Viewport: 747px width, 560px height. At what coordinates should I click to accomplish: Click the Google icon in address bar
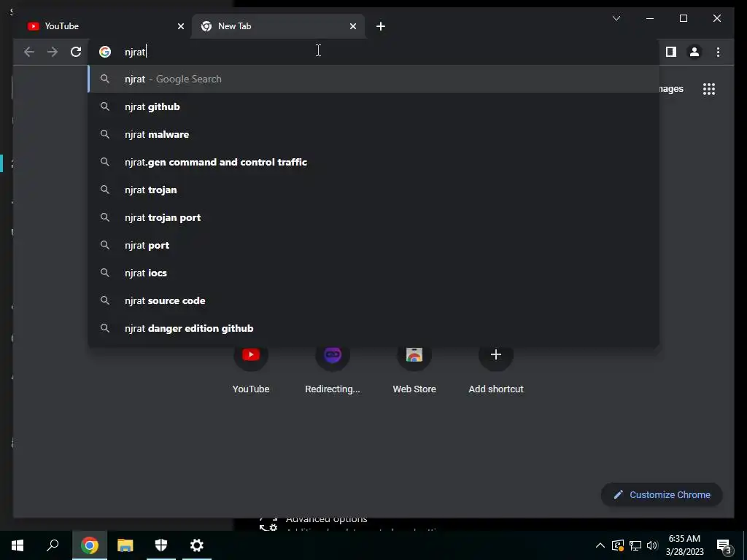105,52
